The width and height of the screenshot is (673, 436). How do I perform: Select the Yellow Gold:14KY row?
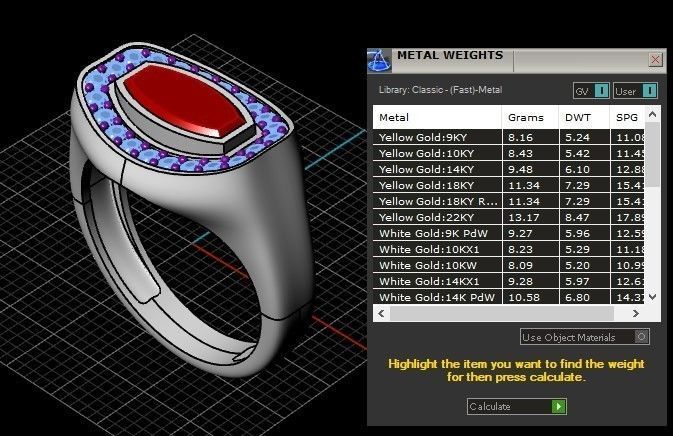(509, 170)
